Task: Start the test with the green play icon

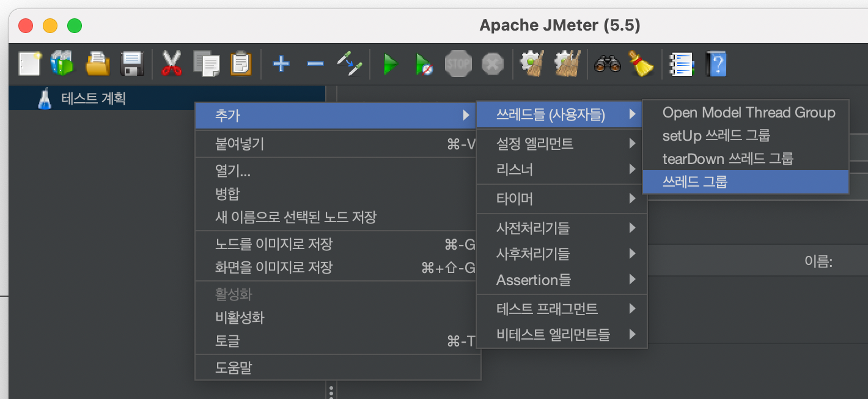Action: (x=389, y=64)
